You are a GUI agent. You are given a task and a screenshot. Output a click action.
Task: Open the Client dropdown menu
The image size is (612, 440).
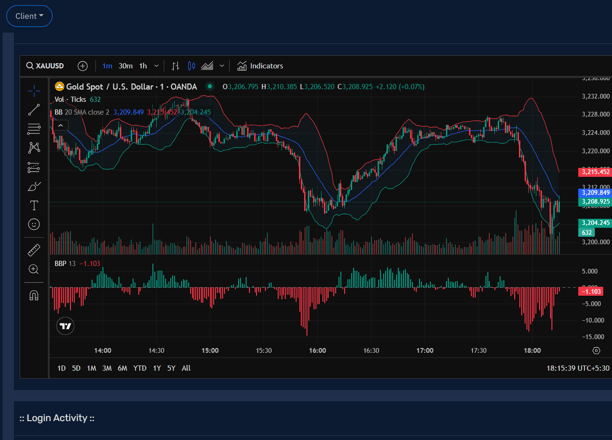tap(29, 16)
